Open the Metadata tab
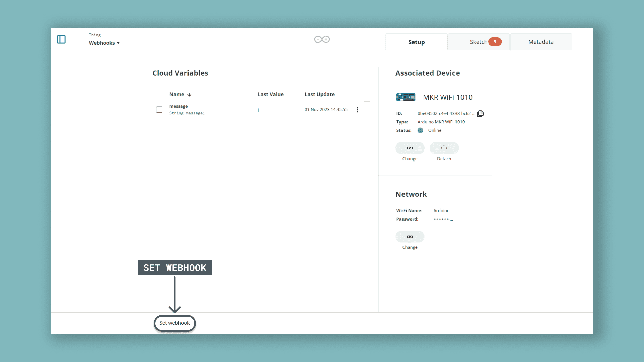Viewport: 644px width, 362px height. [x=541, y=42]
